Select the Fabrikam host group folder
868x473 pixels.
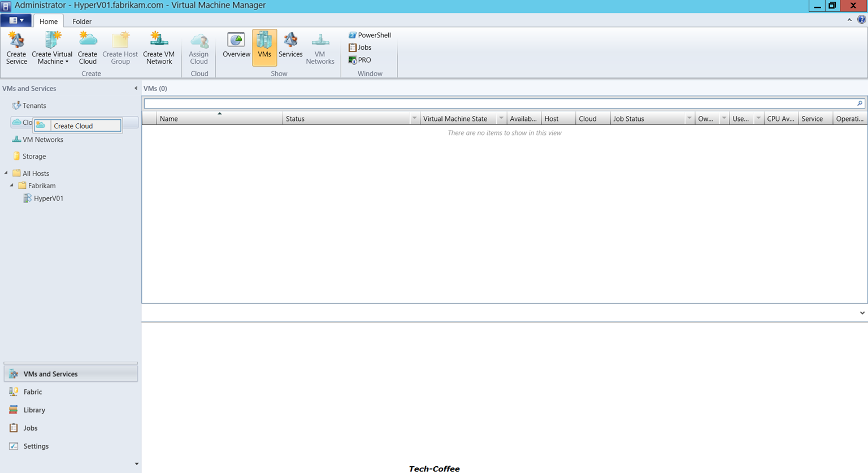pyautogui.click(x=37, y=186)
